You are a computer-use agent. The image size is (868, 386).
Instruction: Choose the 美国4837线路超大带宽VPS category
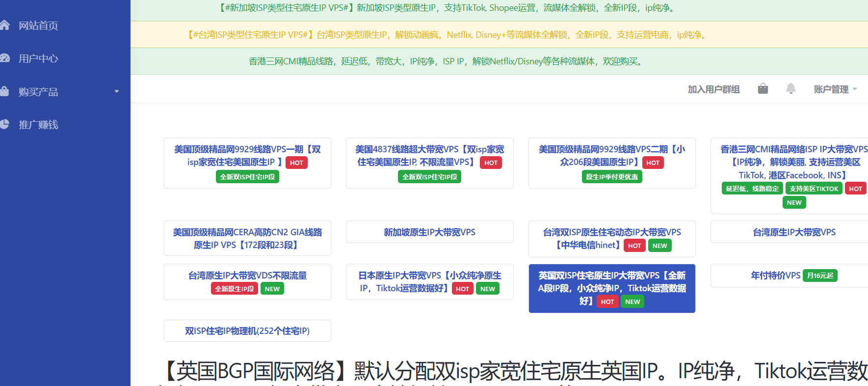(429, 156)
